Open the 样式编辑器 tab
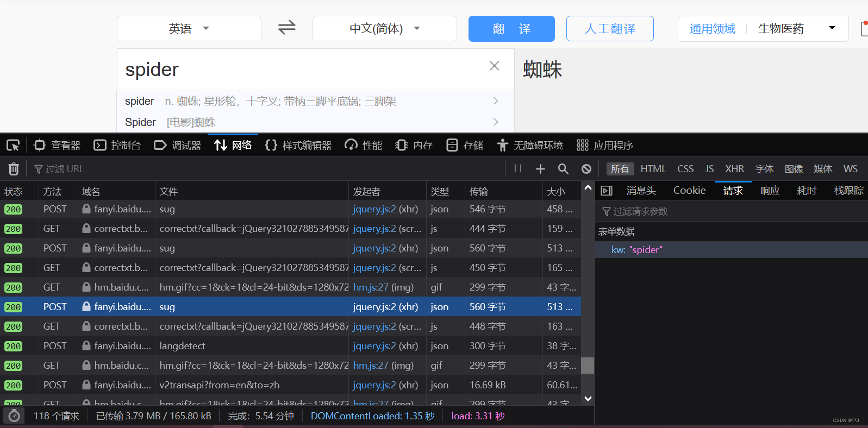This screenshot has width=868, height=428. 298,145
